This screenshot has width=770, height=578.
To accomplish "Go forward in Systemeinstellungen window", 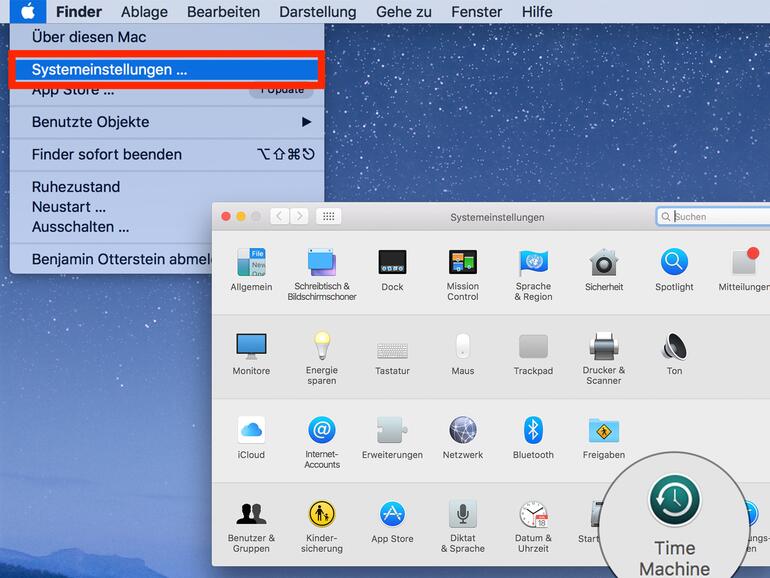I will point(299,216).
